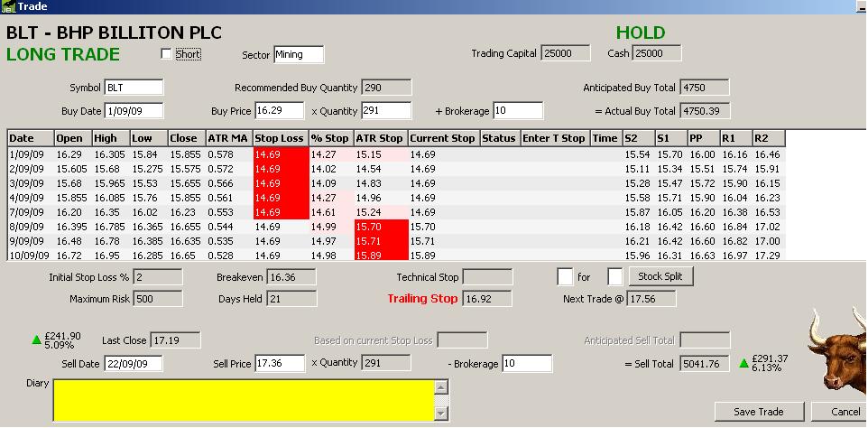The height and width of the screenshot is (428, 868).
Task: Click R2 value 17.29
Action: pos(767,255)
